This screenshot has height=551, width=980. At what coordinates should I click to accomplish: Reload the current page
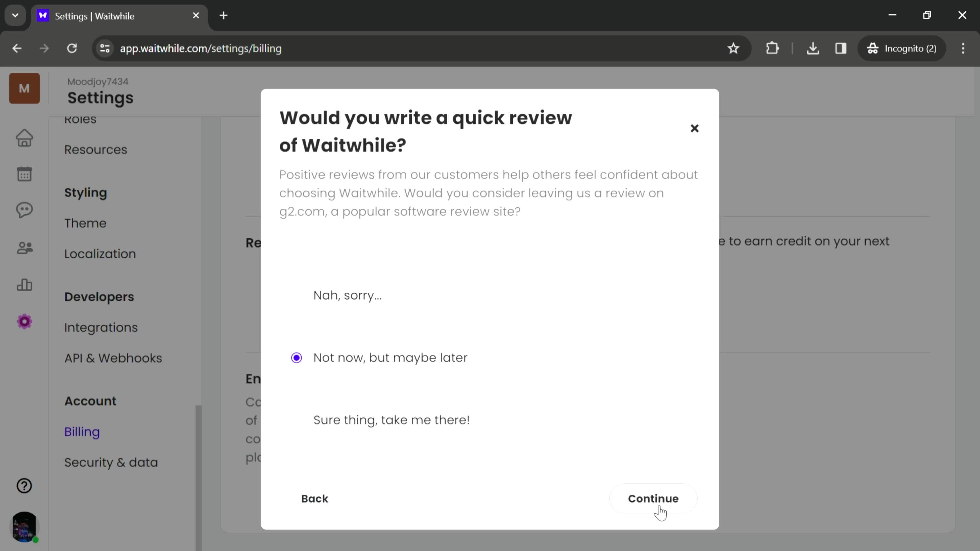(72, 48)
